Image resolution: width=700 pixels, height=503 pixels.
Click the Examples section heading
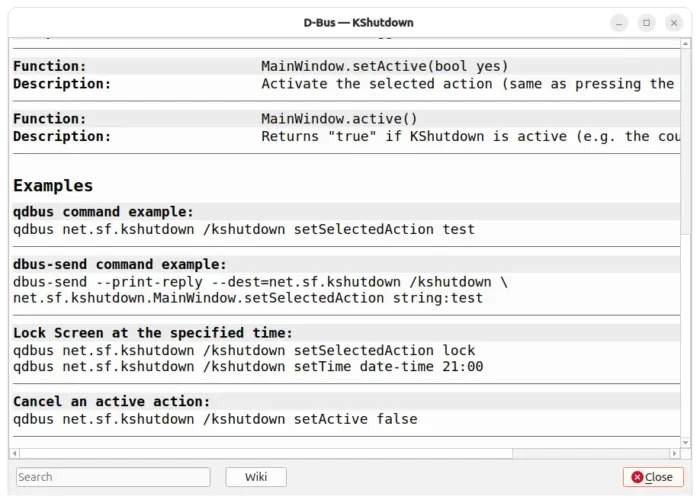pos(53,186)
